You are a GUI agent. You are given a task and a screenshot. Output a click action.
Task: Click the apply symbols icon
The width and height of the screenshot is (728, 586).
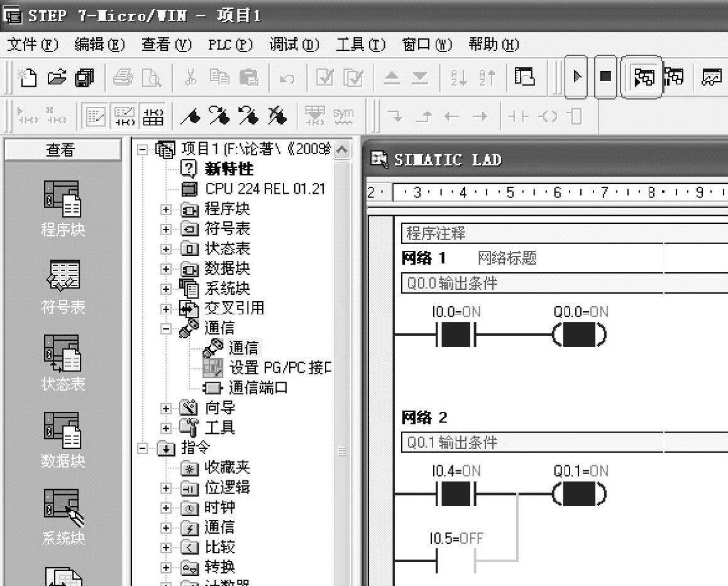point(315,116)
